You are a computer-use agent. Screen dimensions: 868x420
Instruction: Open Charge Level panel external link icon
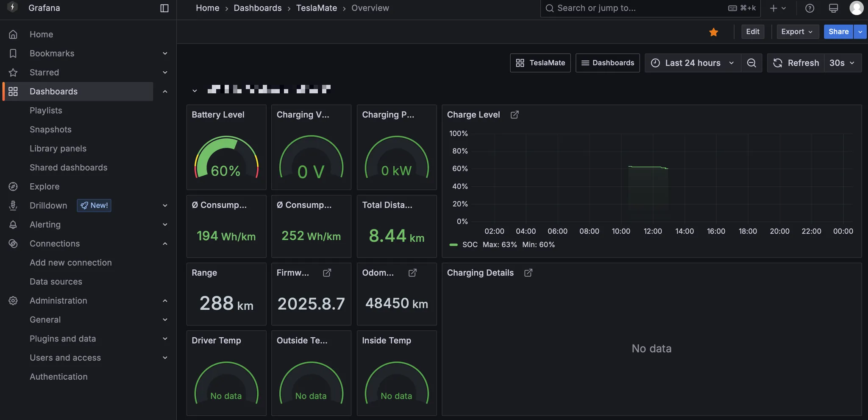(515, 115)
